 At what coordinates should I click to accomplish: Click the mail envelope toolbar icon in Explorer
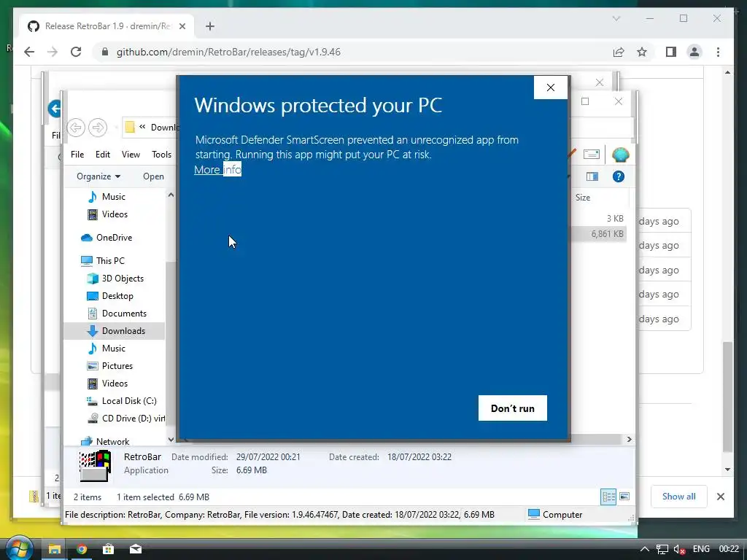pyautogui.click(x=591, y=155)
